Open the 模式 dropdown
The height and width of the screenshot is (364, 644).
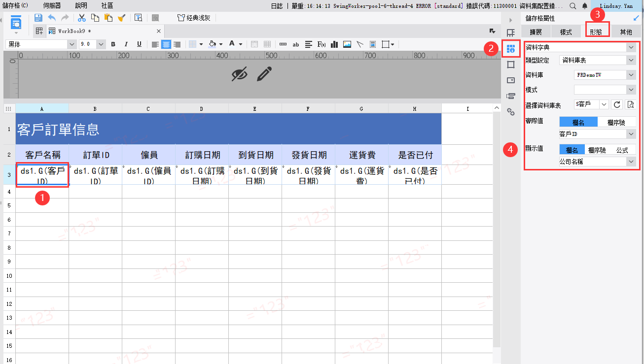[605, 90]
